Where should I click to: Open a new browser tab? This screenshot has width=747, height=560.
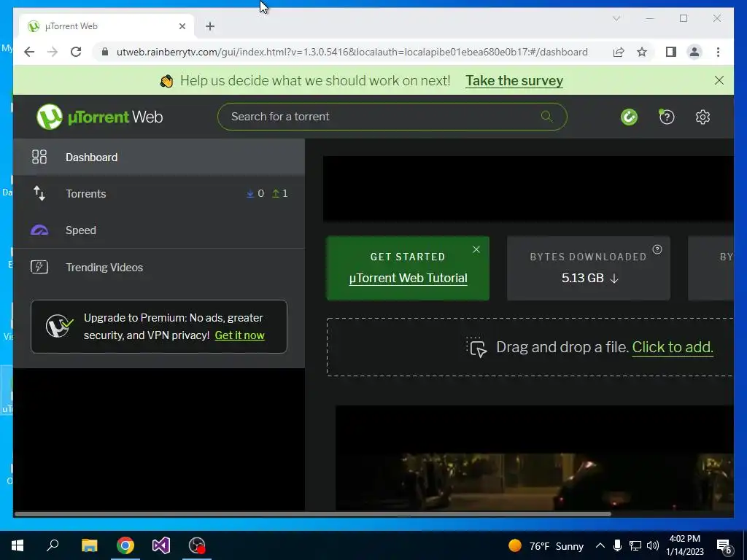pos(210,26)
